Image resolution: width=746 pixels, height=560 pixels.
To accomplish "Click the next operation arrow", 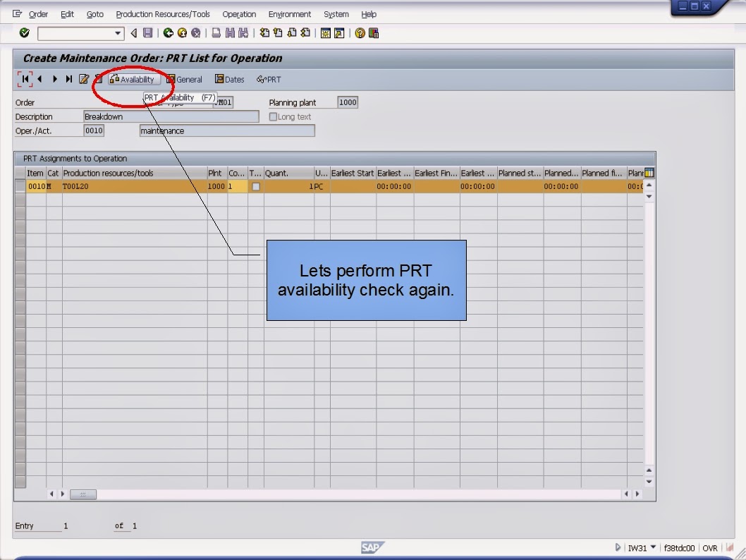I will pos(54,79).
